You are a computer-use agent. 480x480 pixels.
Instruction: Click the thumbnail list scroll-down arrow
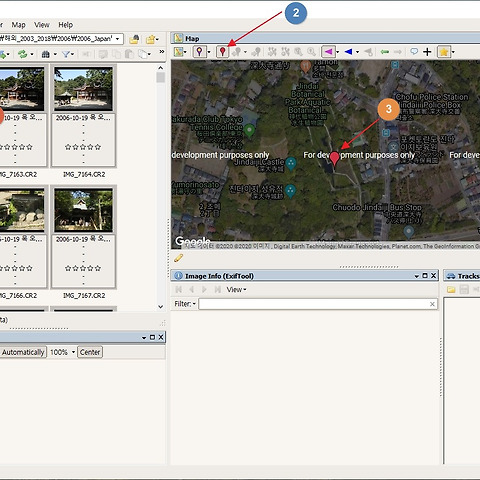tap(161, 306)
